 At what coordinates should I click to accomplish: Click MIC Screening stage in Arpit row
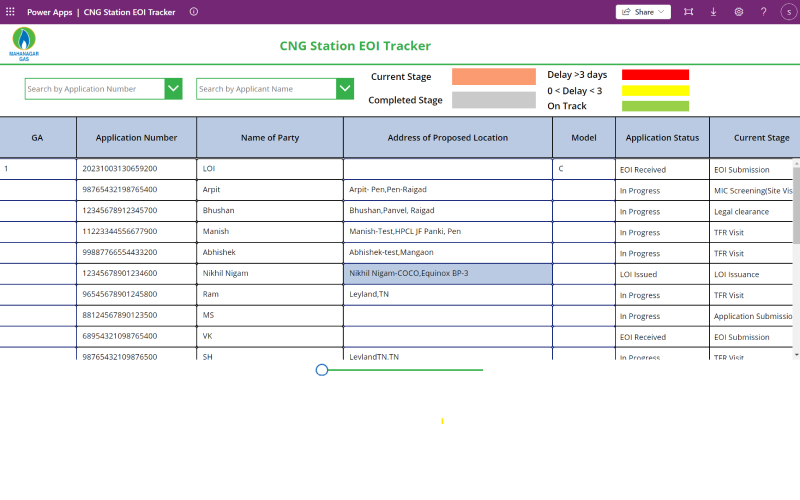click(753, 191)
